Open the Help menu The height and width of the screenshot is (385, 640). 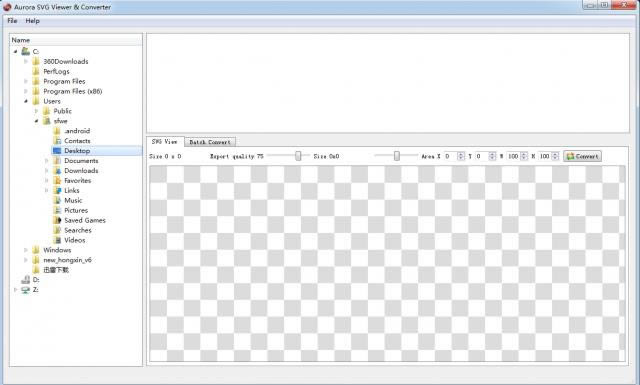(32, 21)
